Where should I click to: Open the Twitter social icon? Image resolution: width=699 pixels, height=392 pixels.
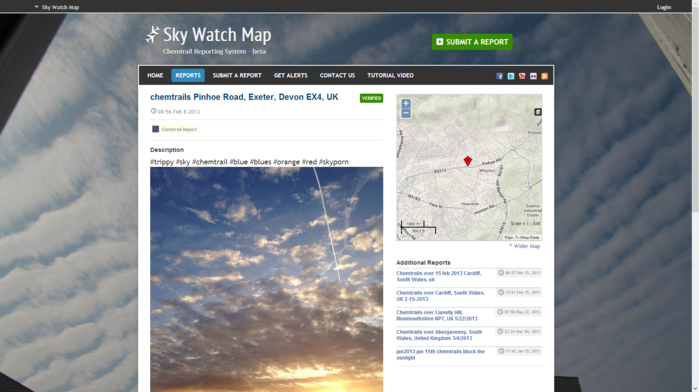pos(511,76)
